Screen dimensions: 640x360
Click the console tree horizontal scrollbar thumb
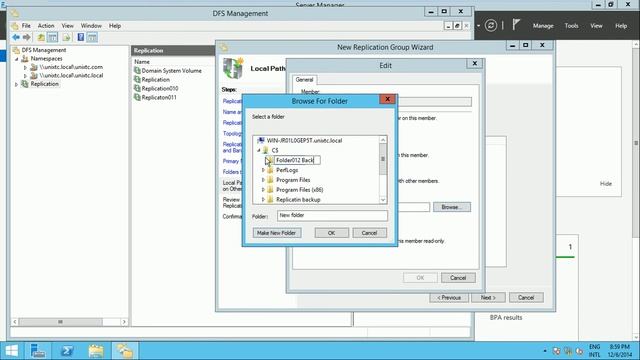point(60,322)
